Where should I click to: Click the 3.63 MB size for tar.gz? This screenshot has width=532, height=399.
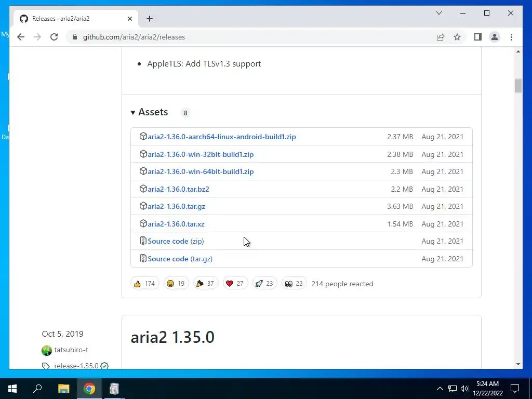click(x=400, y=207)
